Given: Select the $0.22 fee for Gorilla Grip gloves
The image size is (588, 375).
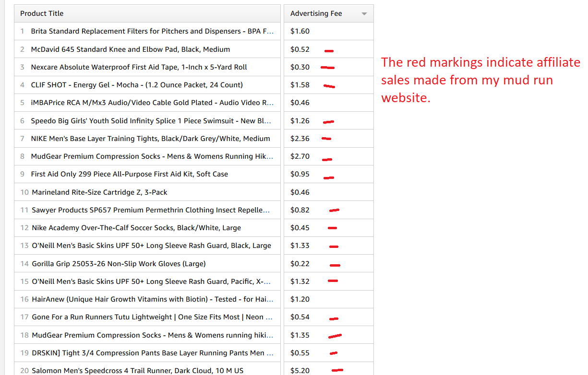Looking at the screenshot, I should [x=300, y=264].
